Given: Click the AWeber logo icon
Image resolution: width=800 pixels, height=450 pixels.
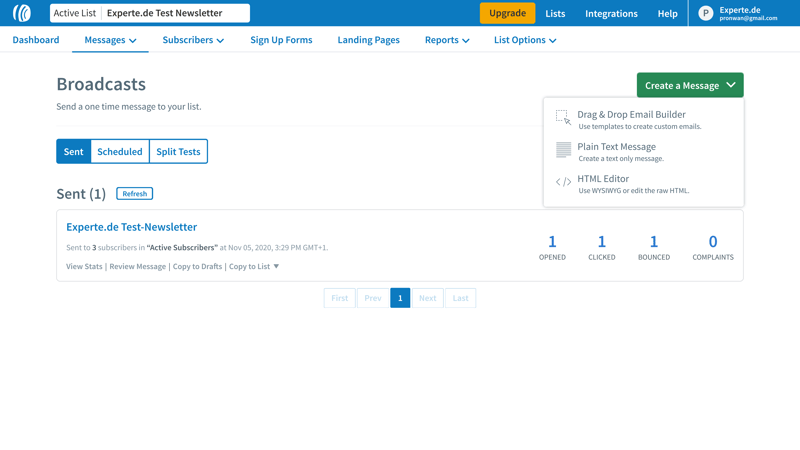Looking at the screenshot, I should click(21, 13).
